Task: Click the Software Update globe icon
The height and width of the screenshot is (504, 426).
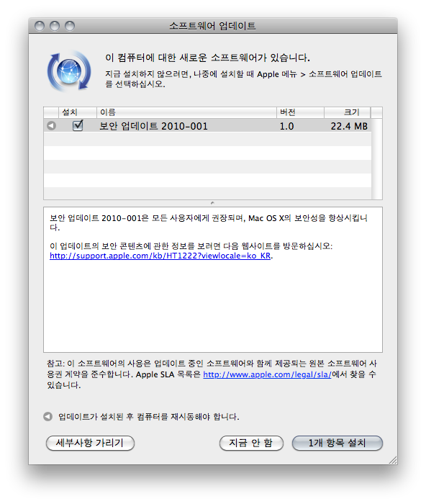Action: coord(69,71)
